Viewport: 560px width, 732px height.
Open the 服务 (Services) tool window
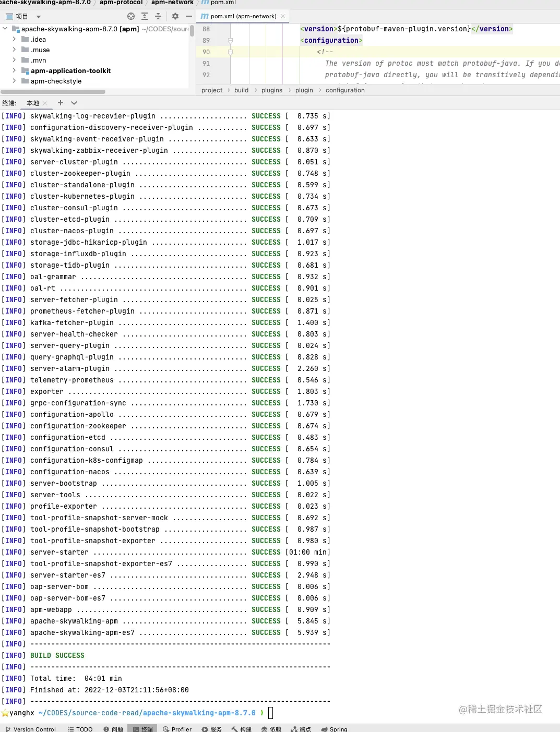click(x=212, y=729)
